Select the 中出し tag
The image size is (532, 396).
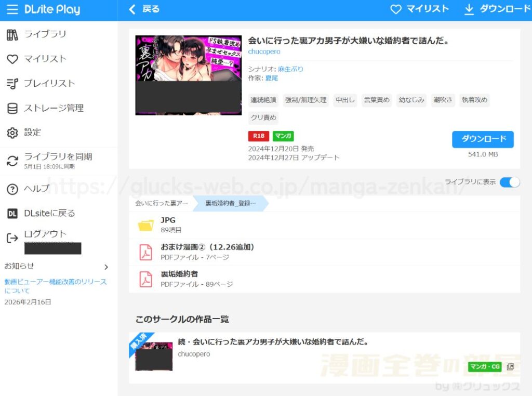345,100
